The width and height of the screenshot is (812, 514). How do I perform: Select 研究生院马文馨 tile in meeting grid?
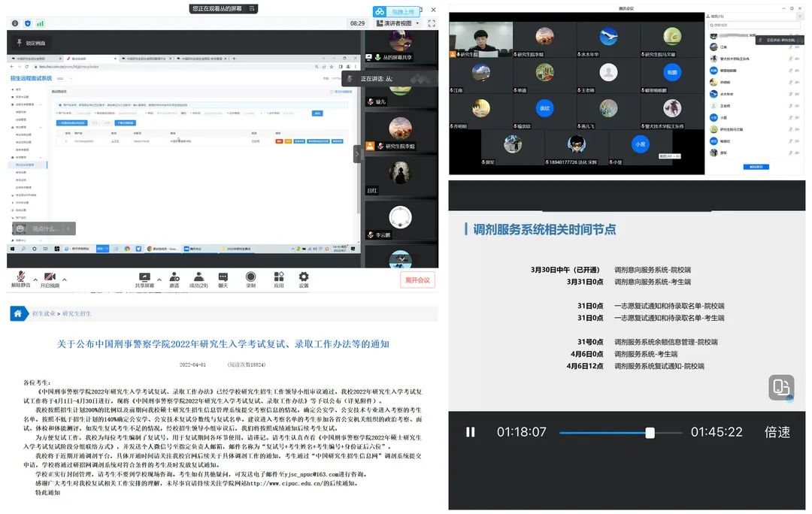672,39
